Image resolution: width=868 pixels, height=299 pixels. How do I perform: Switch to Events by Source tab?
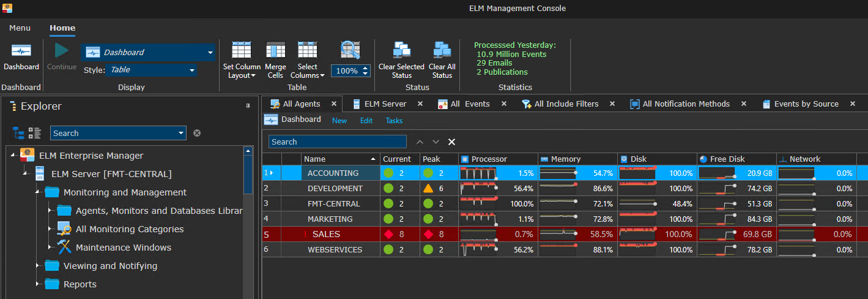806,104
